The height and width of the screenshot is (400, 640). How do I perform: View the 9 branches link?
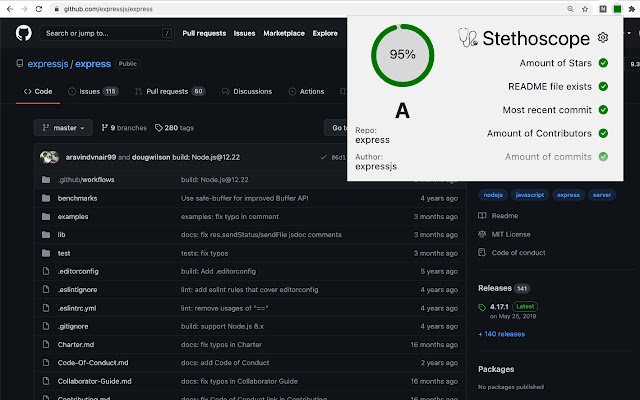(124, 128)
